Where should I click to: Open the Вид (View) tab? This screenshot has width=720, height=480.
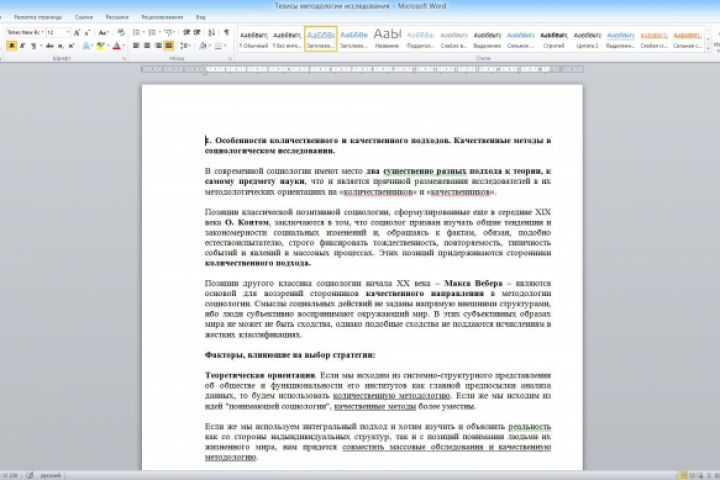click(x=201, y=17)
